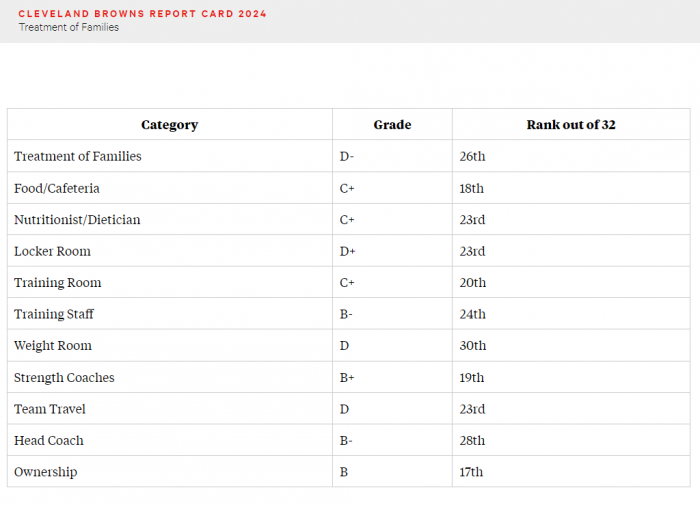
Task: Click the Food/Cafeteria 18th rank cell
Action: tap(571, 188)
